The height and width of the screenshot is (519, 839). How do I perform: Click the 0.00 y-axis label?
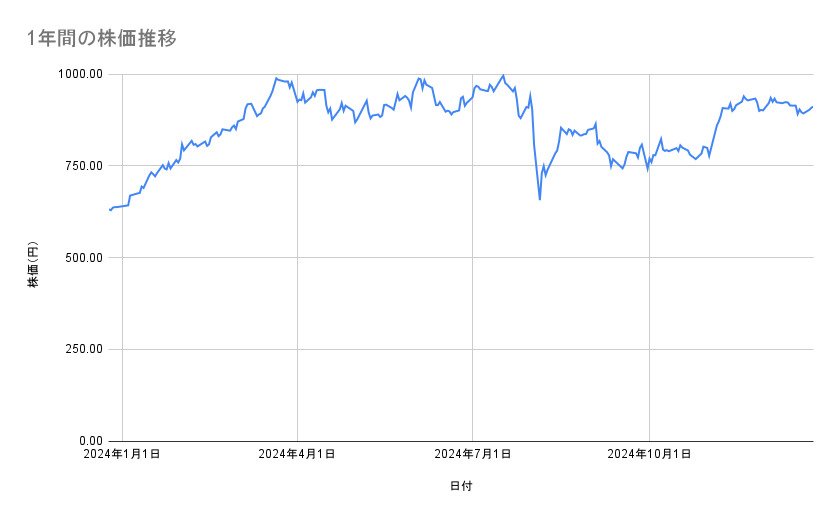point(90,441)
